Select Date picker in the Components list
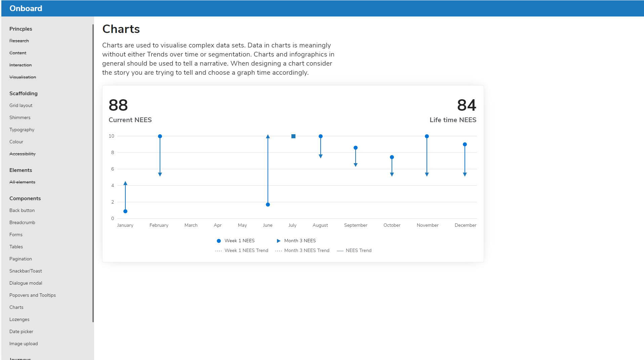Screen dimensions: 644x360 21,331
